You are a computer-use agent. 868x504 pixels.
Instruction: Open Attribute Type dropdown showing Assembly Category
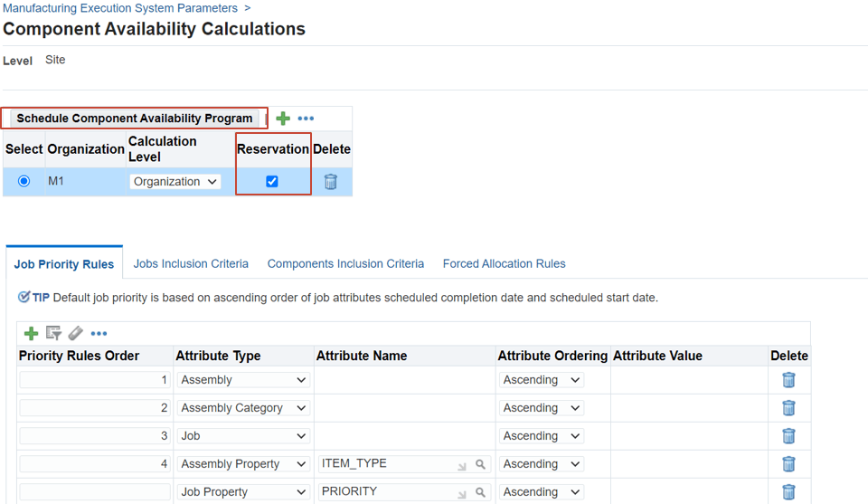point(243,408)
